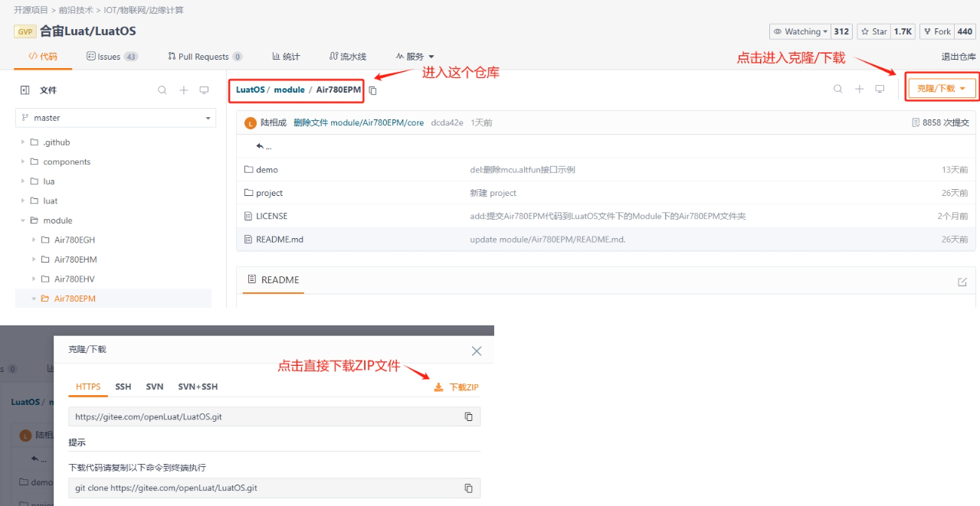Open the 代码 tab
Screen dimensions: 980x506
pyautogui.click(x=43, y=57)
